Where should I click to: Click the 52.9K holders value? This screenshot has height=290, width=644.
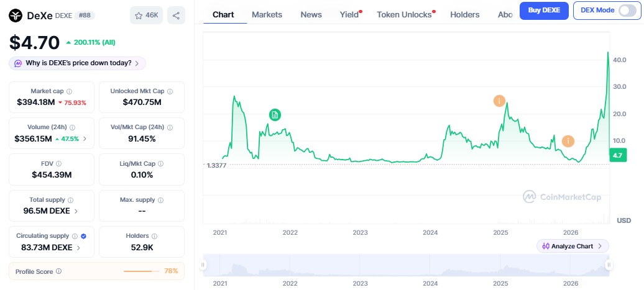click(142, 247)
